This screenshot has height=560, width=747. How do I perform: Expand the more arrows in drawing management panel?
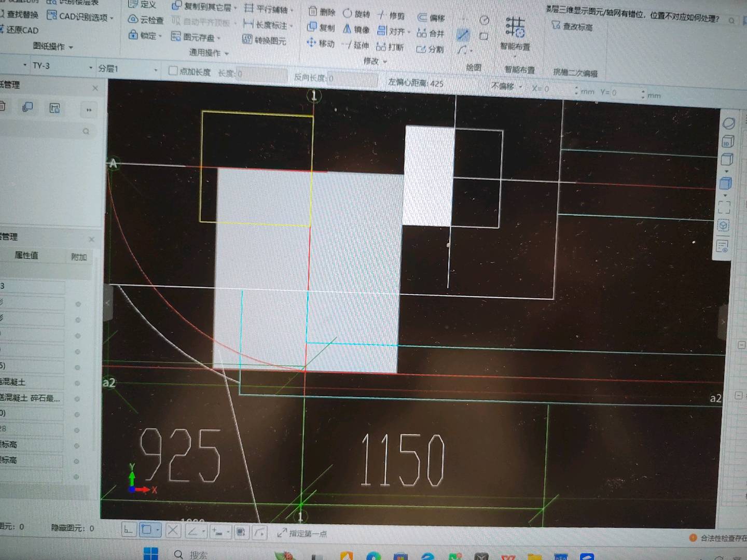pos(88,109)
